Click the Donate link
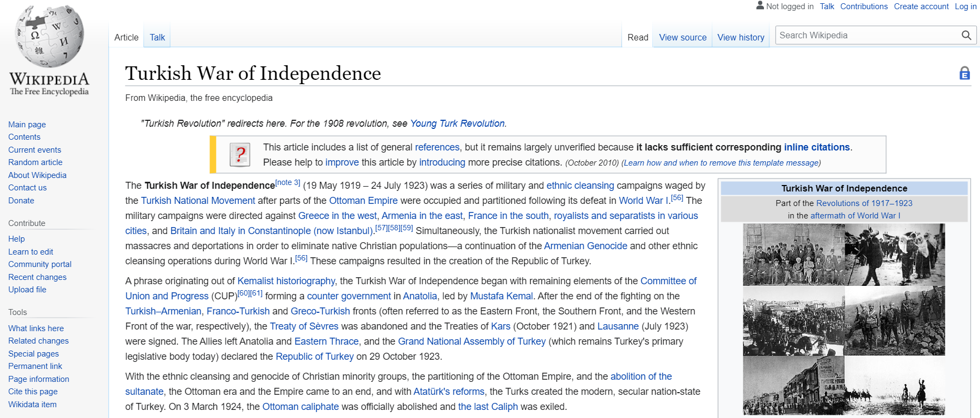This screenshot has height=418, width=980. pos(21,201)
